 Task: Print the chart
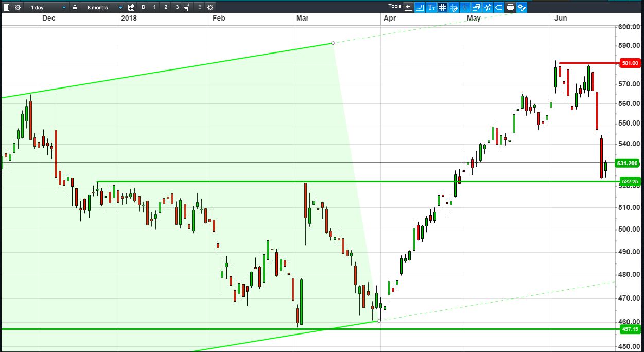point(510,7)
